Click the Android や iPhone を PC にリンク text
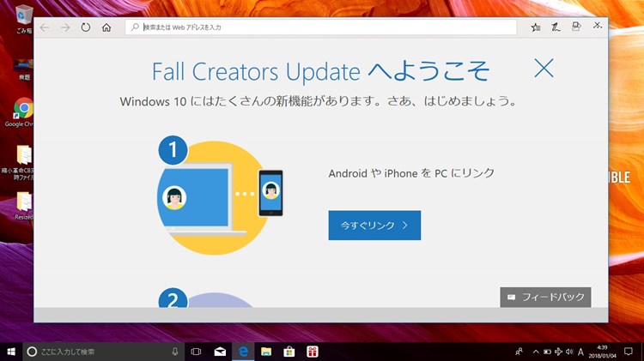 coord(411,173)
